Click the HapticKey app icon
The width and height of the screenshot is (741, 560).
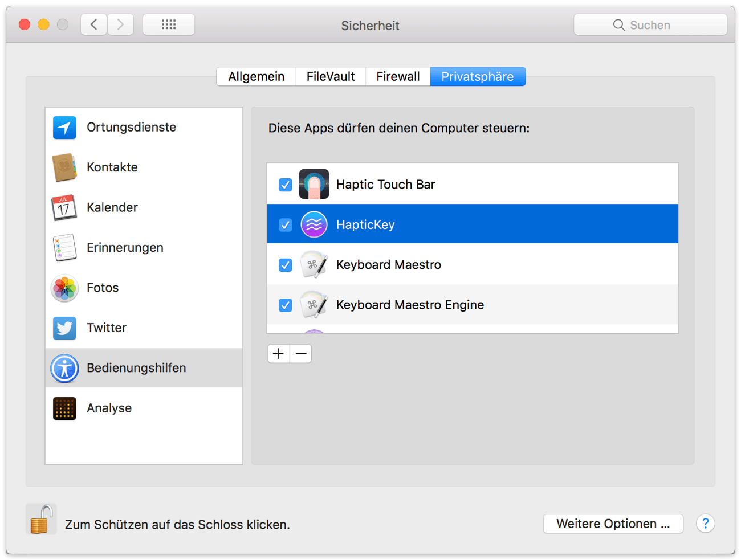point(314,224)
